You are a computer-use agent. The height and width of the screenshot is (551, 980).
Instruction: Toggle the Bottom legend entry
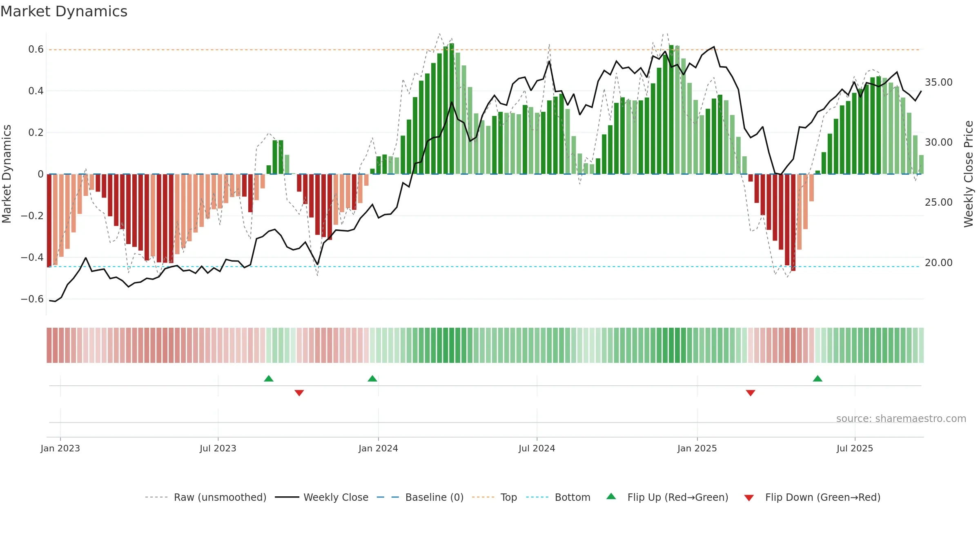(558, 497)
